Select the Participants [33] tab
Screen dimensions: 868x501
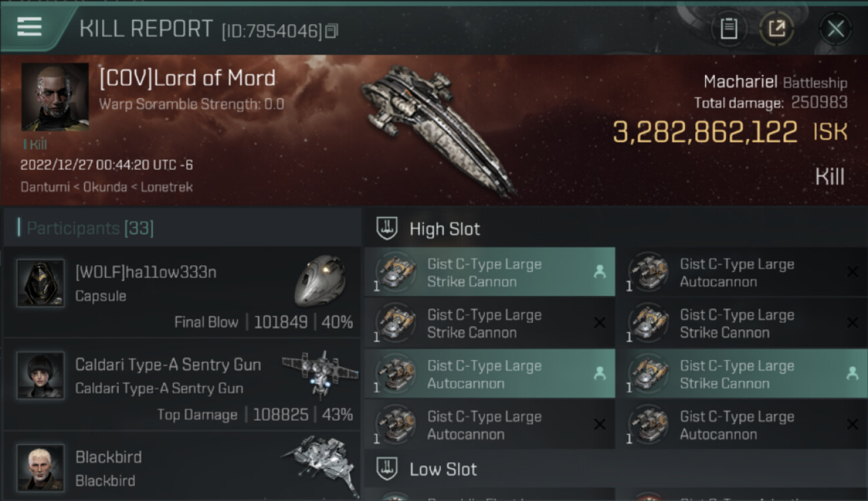tap(90, 228)
